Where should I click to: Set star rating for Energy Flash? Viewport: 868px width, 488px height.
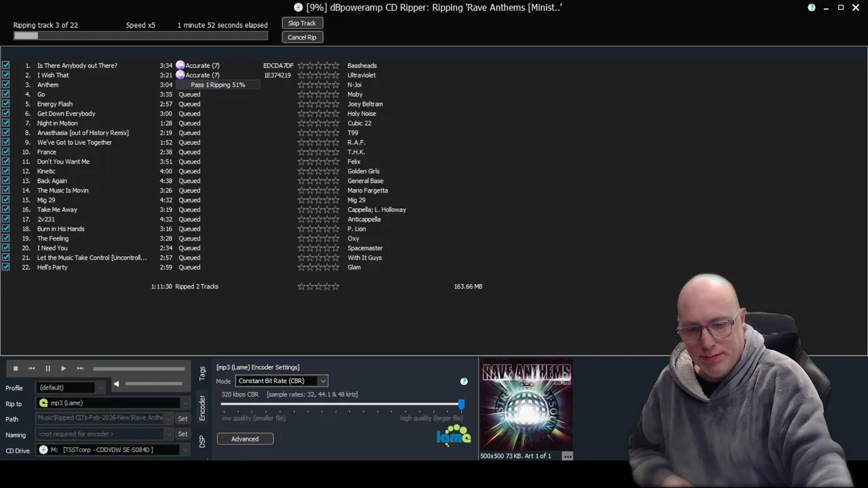coord(318,104)
